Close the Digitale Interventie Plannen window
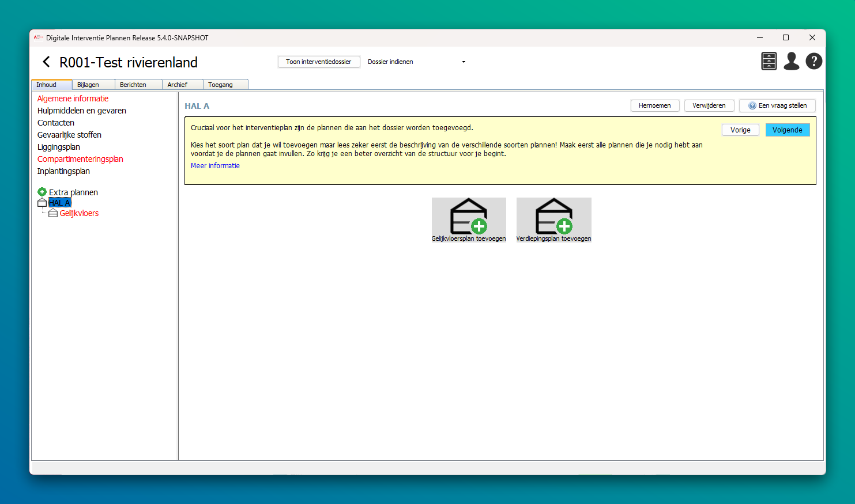The image size is (855, 504). [x=812, y=37]
